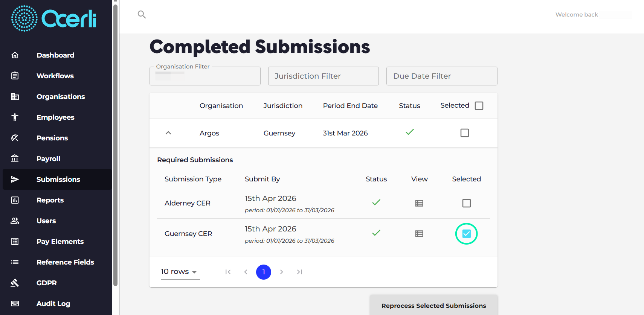Click Reprocess Selected Submissions button
Screen dimensions: 644x315
click(x=434, y=305)
